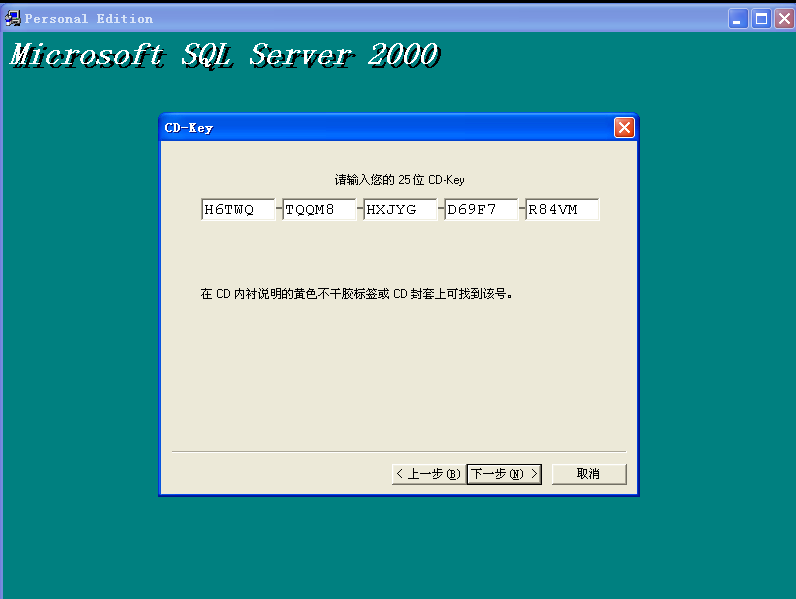This screenshot has width=796, height=599.
Task: Close the Personal Edition window
Action: [x=784, y=19]
